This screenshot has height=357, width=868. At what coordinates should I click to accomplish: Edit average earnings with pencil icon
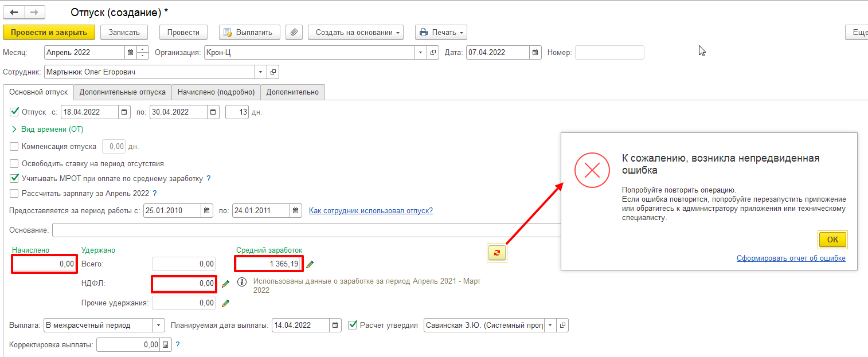(x=310, y=264)
